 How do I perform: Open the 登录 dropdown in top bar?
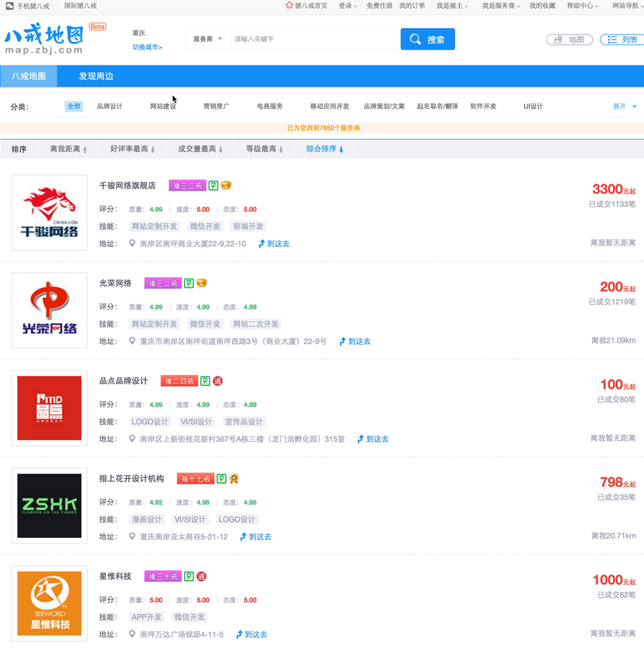[x=348, y=6]
